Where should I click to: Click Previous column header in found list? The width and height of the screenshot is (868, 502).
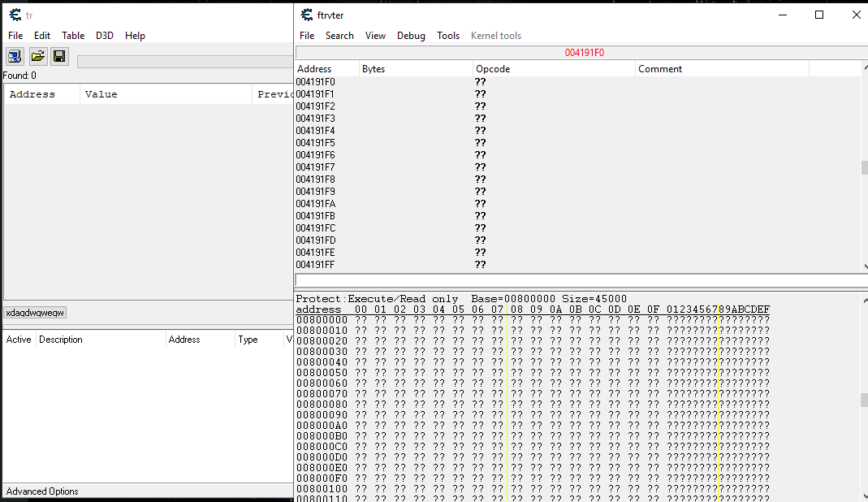click(273, 94)
